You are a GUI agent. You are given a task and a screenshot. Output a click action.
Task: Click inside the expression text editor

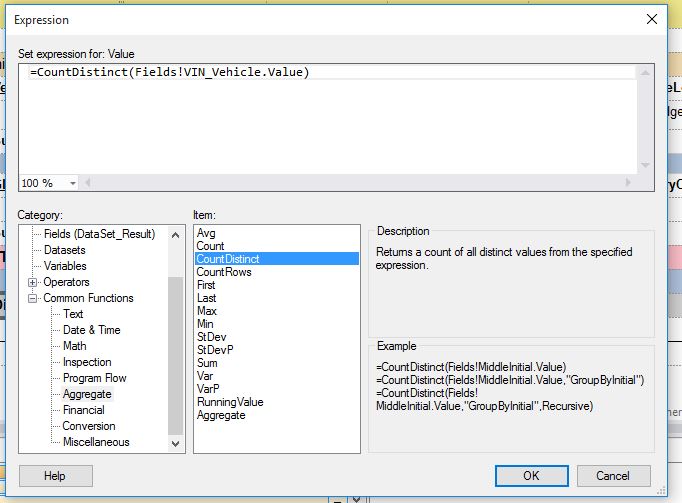[328, 120]
